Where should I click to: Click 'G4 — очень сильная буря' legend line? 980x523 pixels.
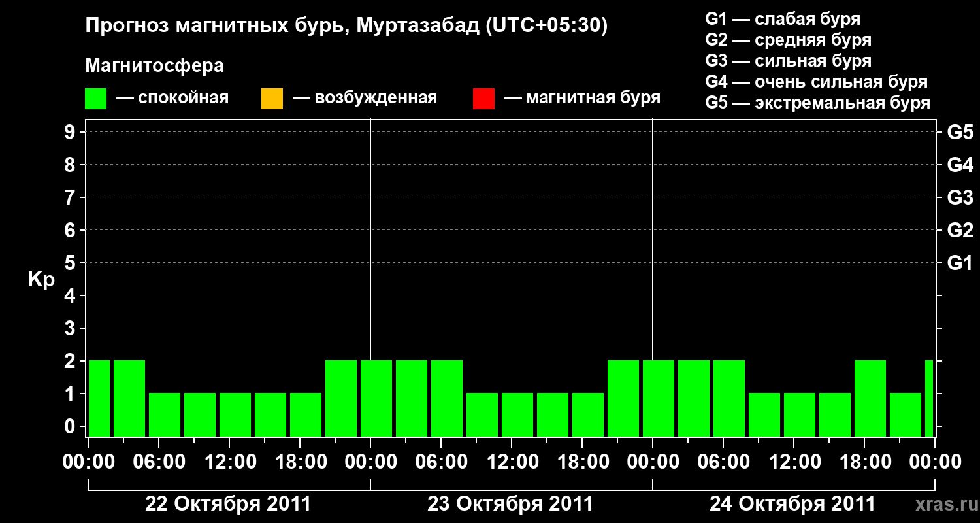click(x=816, y=82)
